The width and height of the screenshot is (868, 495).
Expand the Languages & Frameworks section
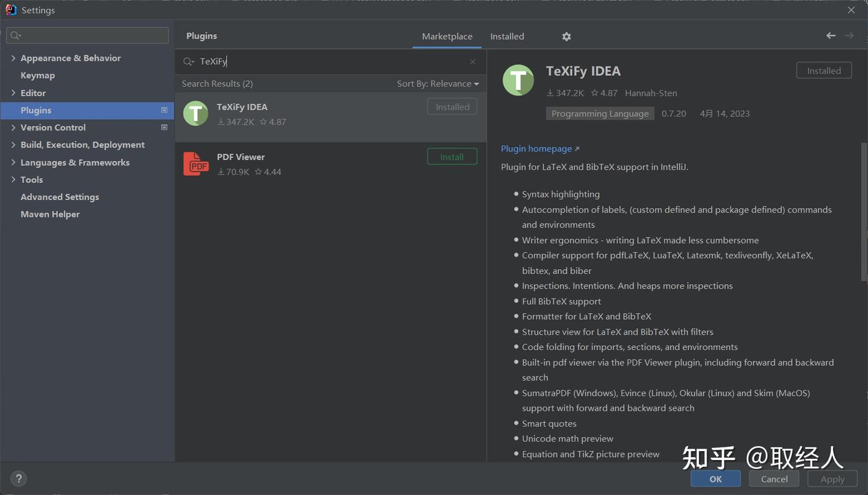tap(13, 162)
